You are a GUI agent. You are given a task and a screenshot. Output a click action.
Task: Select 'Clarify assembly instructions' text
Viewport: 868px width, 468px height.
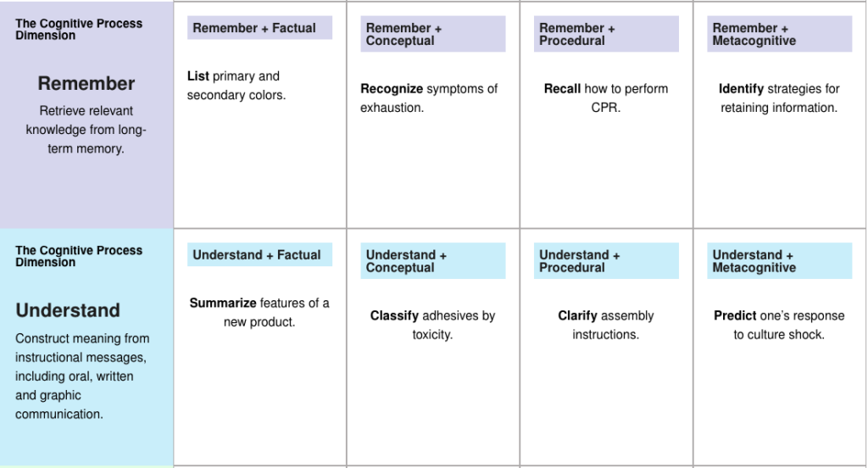pos(605,325)
